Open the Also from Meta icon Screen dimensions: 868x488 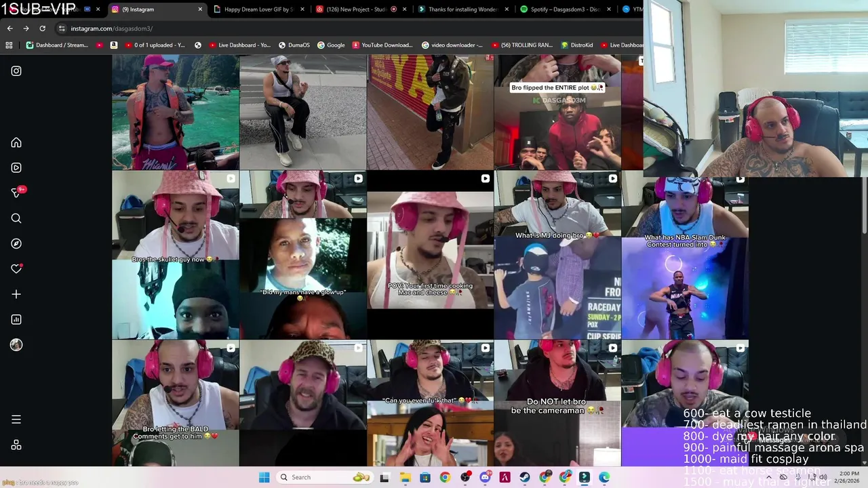(x=16, y=445)
